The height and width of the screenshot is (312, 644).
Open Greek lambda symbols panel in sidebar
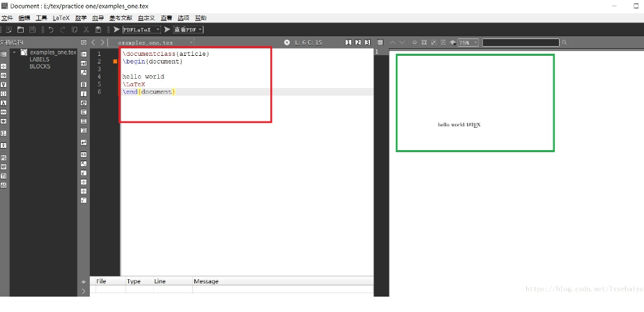point(3,103)
